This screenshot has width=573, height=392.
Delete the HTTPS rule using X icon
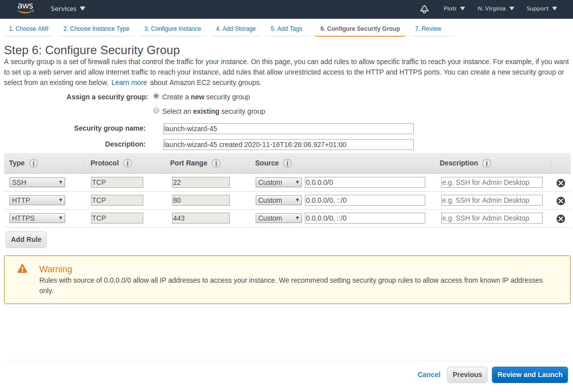(561, 219)
